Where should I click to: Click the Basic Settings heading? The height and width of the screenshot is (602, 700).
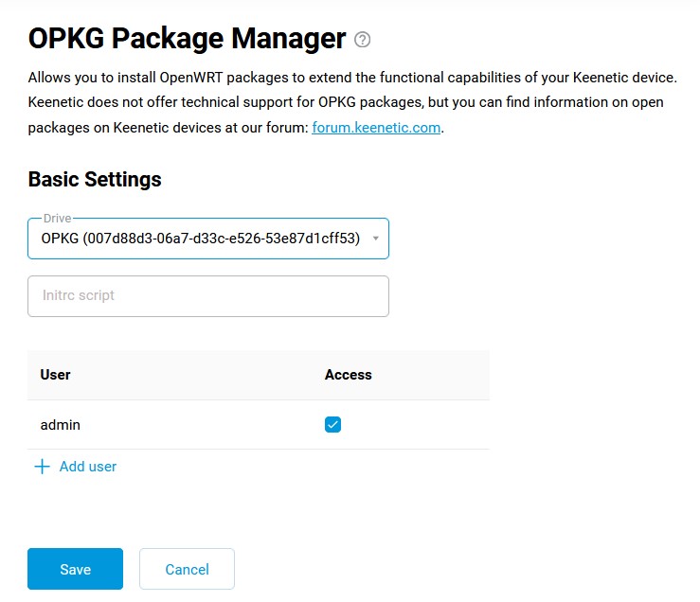(x=95, y=180)
